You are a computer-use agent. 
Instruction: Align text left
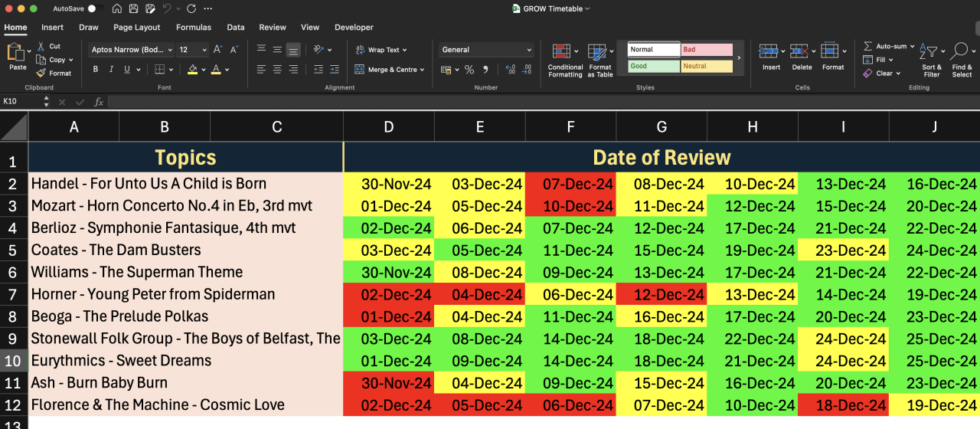261,69
